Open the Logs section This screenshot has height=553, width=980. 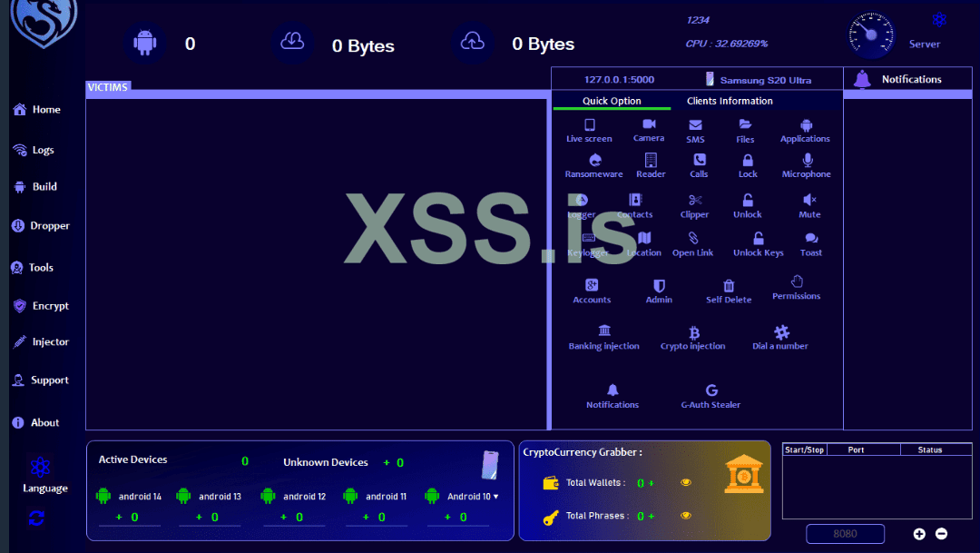[x=34, y=150]
